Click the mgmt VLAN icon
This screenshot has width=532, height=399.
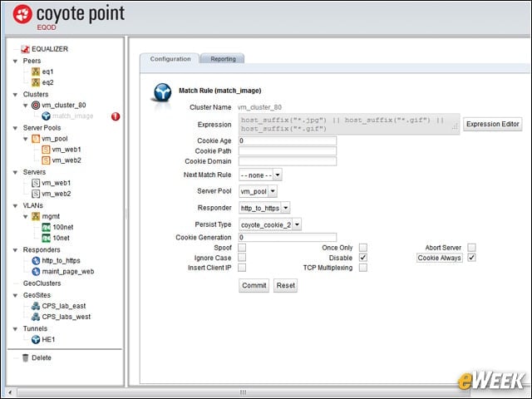[x=36, y=216]
